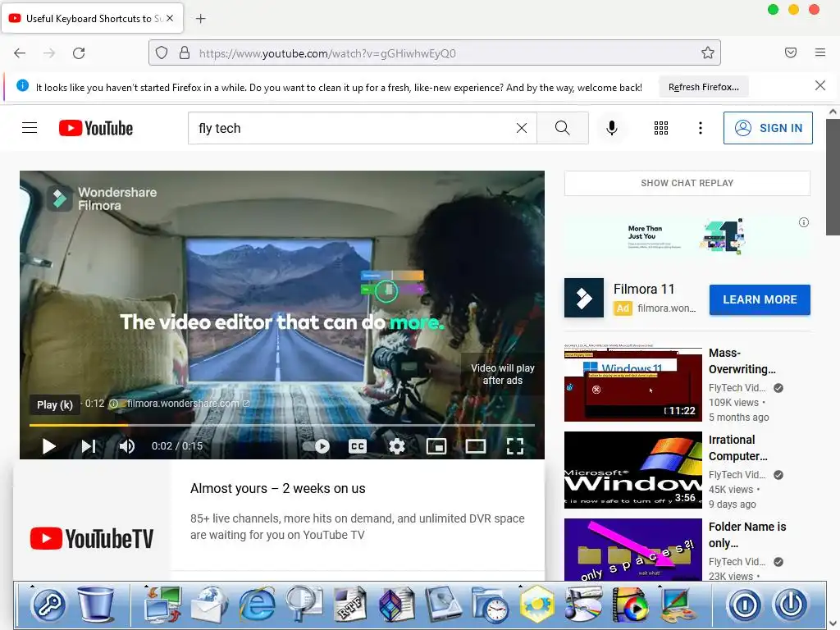Screen dimensions: 840x630
Task: Switch to theater mode
Action: (x=475, y=445)
